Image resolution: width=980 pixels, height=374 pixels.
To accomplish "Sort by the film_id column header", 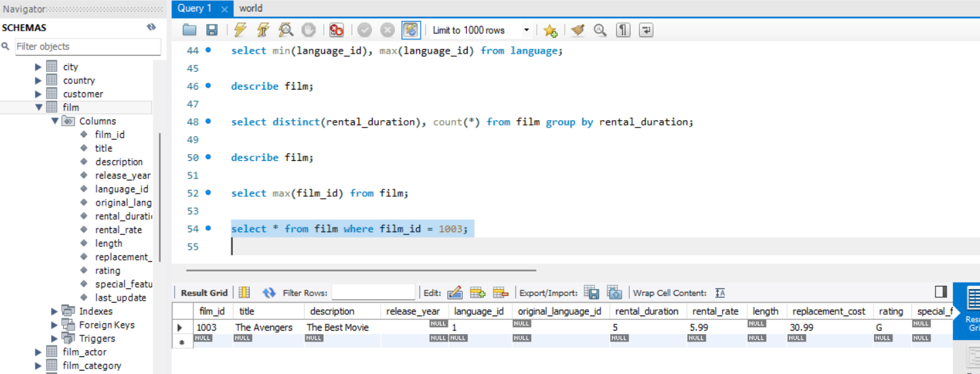I will 212,311.
